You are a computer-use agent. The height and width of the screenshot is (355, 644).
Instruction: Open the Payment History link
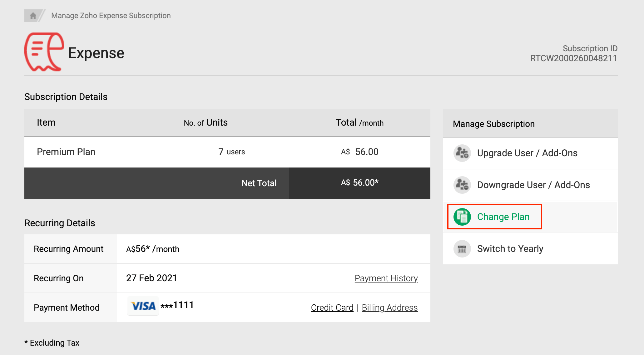coord(386,278)
